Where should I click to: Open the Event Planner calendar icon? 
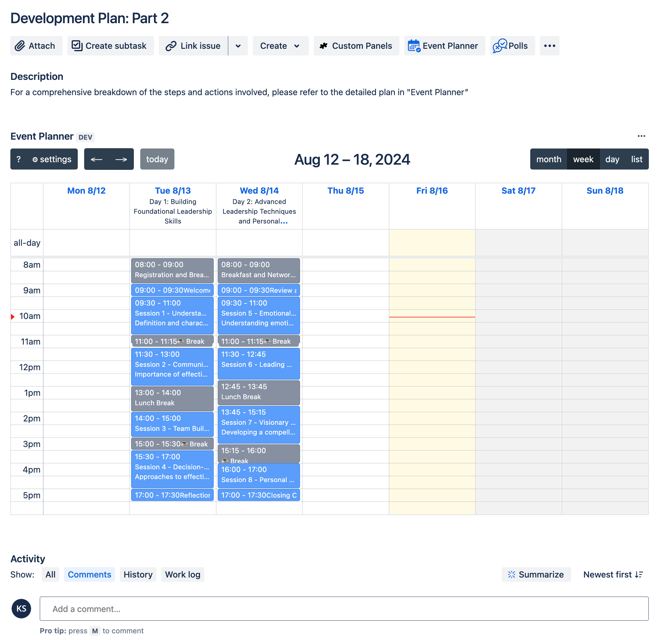point(413,46)
